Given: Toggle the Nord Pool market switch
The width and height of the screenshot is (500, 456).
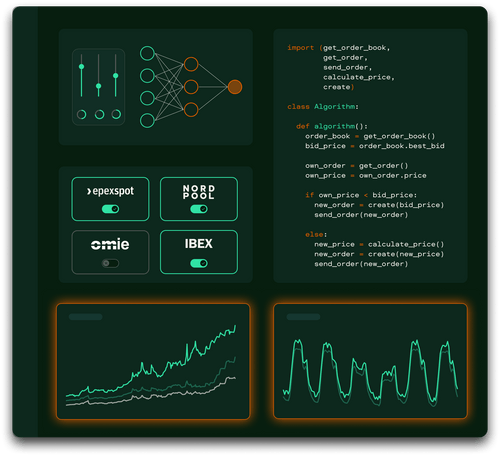Looking at the screenshot, I should [x=199, y=209].
